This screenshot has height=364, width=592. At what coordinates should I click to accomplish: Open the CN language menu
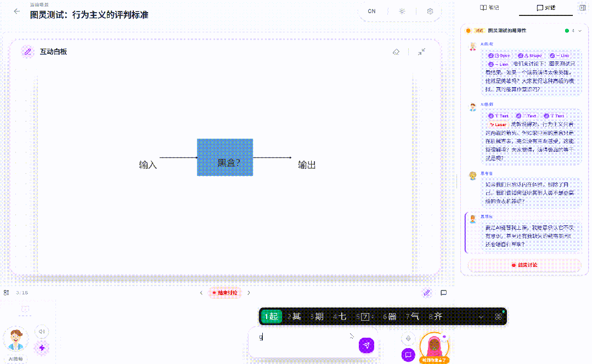click(371, 11)
